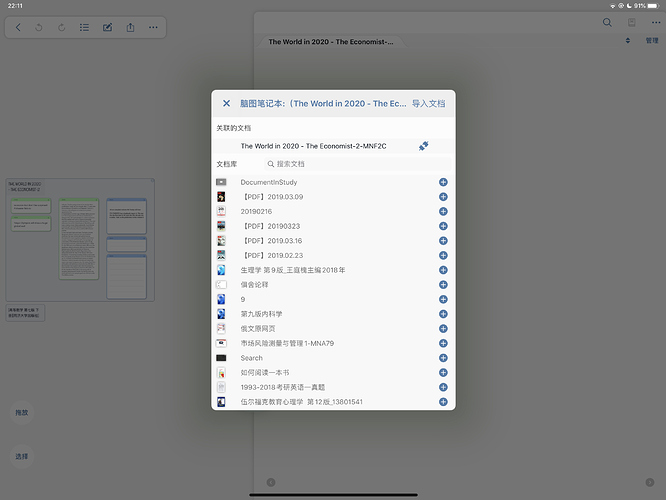
Task: Click the linked The World in 2020 document name
Action: click(x=313, y=146)
